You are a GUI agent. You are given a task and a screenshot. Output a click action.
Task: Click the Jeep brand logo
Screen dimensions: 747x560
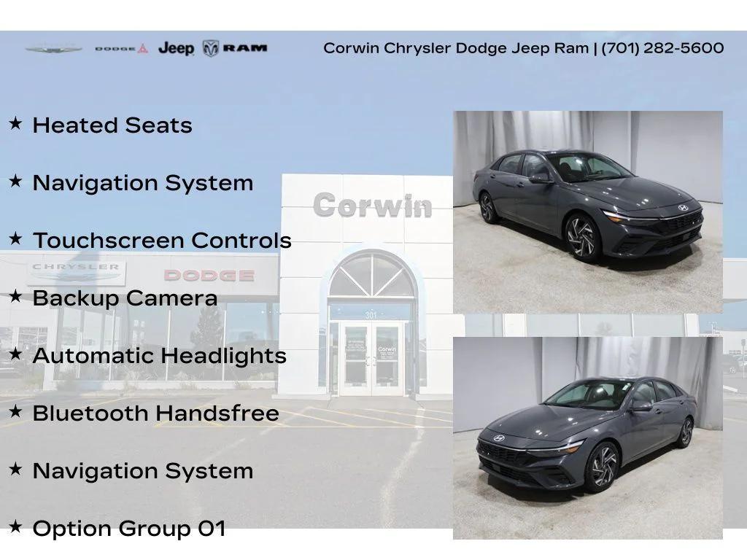[x=175, y=49]
